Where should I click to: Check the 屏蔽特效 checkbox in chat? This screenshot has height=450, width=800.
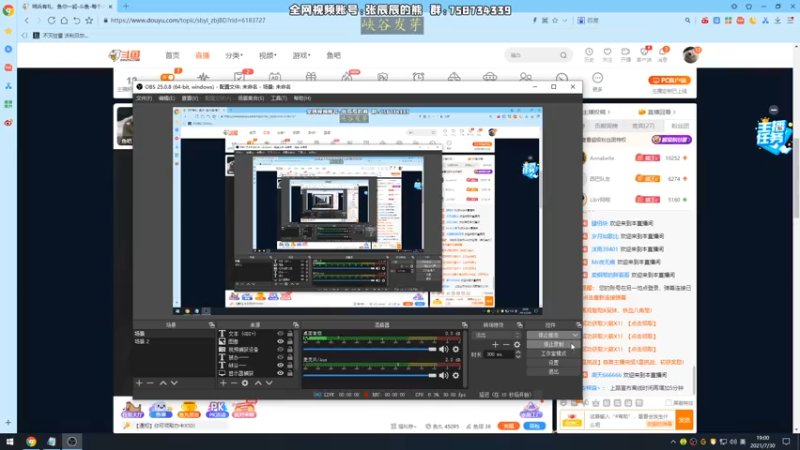pos(668,403)
